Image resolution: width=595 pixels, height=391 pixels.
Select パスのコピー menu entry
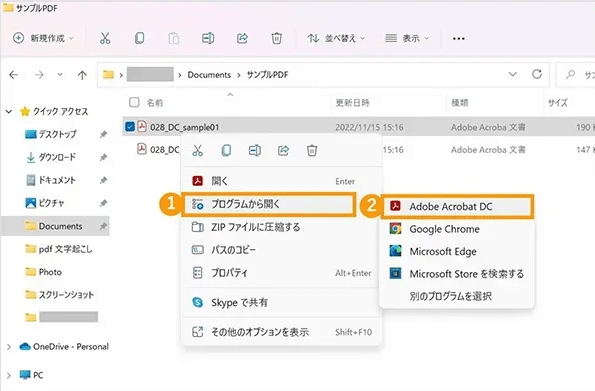coord(282,250)
